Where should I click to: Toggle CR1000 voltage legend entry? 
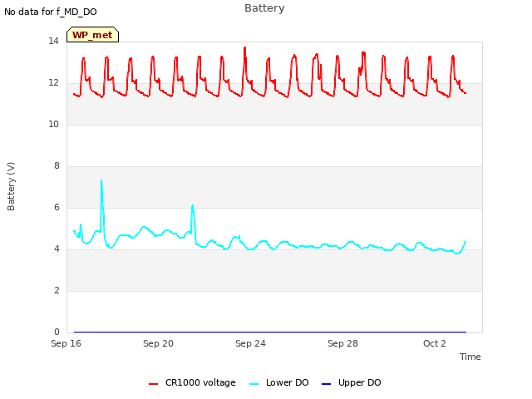pos(192,382)
